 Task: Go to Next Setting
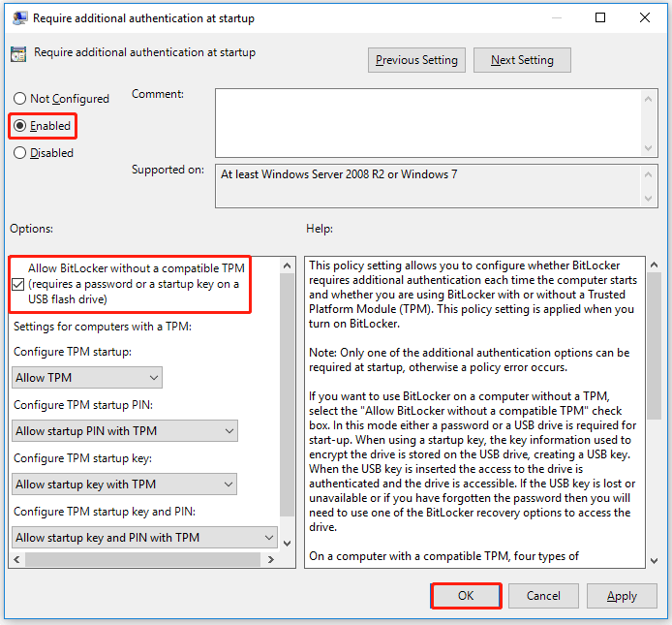point(522,60)
